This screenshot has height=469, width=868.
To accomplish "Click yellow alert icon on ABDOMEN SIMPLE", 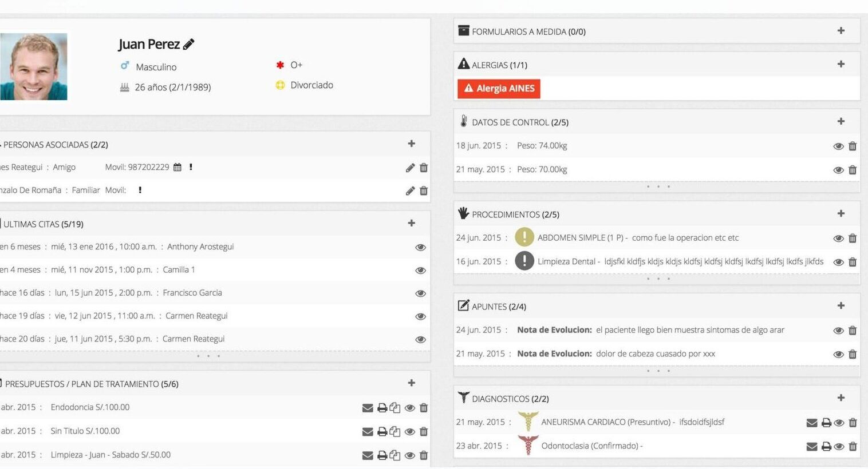I will [524, 237].
